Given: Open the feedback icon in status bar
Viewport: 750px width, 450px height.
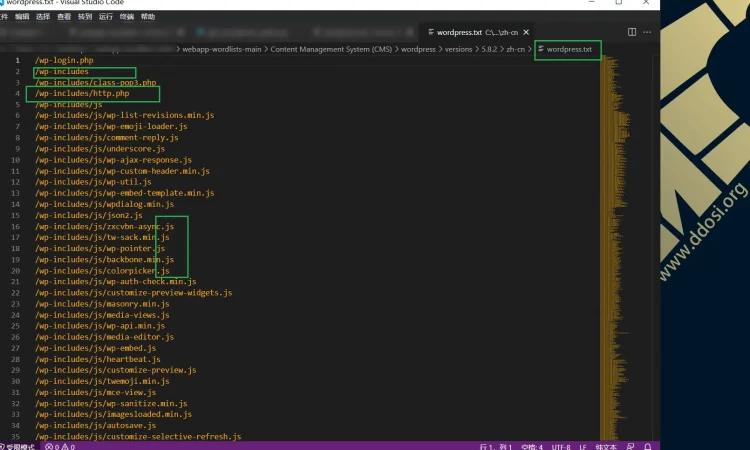Looking at the screenshot, I should tap(630, 447).
